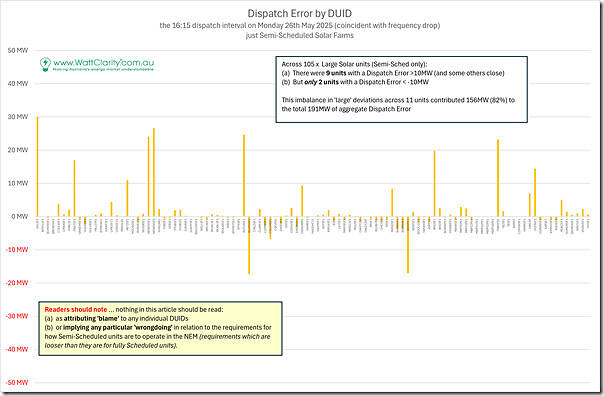Click the bar reaching about 27 MW
This screenshot has height=396, width=604.
[154, 172]
